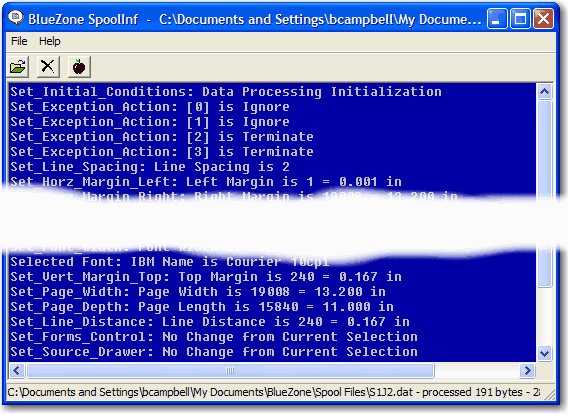Screen dimensions: 568x415
Task: Open the Help menu
Action: pos(50,41)
